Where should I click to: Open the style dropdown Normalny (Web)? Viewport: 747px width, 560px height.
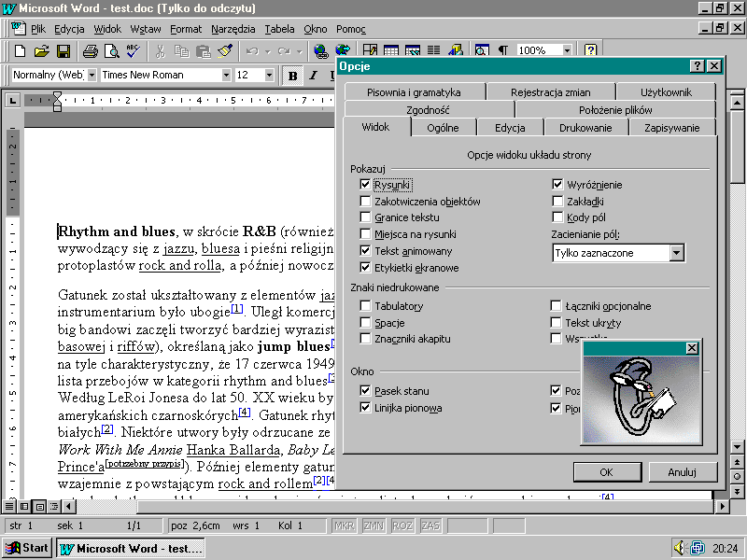[92, 76]
